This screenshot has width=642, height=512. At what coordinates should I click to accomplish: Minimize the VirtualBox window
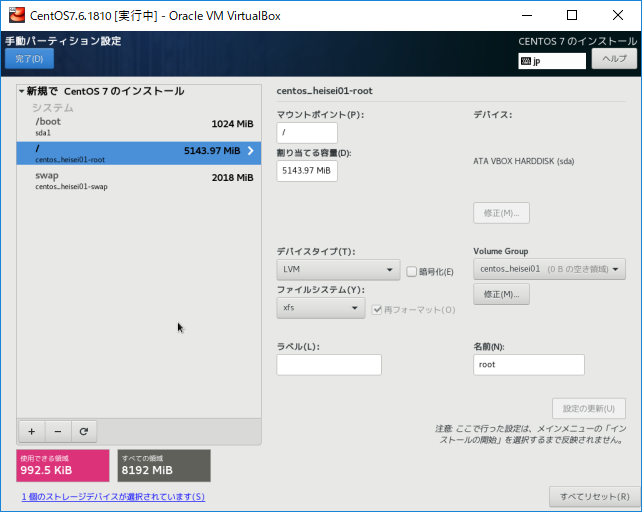(x=527, y=16)
